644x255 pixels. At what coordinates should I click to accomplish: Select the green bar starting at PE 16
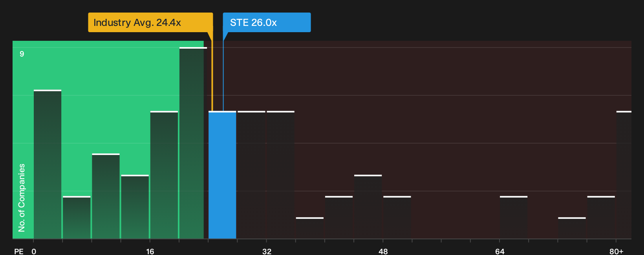pos(164,175)
